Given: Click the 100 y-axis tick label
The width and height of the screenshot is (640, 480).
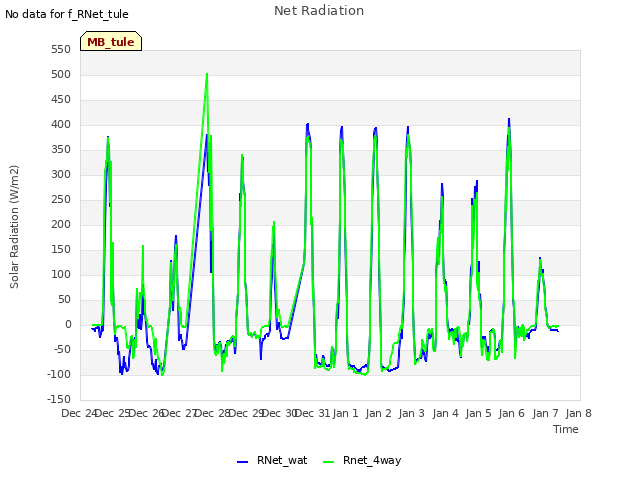Looking at the screenshot, I should (x=61, y=274).
